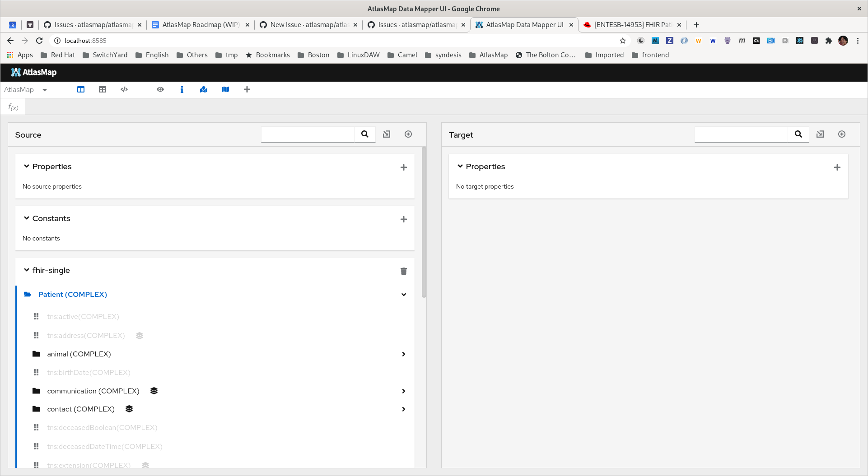This screenshot has height=476, width=868.
Task: Click the Source search input field
Action: [x=308, y=134]
